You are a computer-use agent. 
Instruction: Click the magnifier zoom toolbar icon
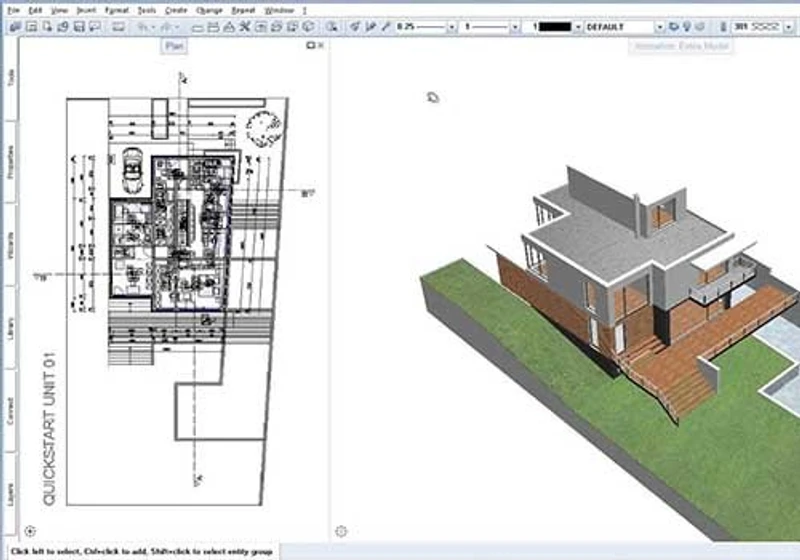[x=333, y=27]
